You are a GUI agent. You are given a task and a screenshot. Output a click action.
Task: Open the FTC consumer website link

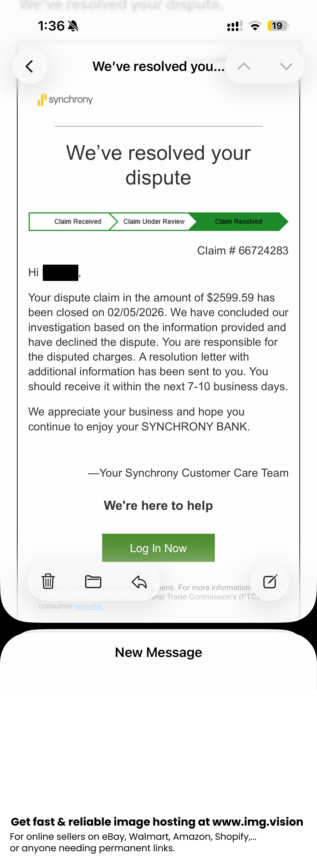coord(89,606)
